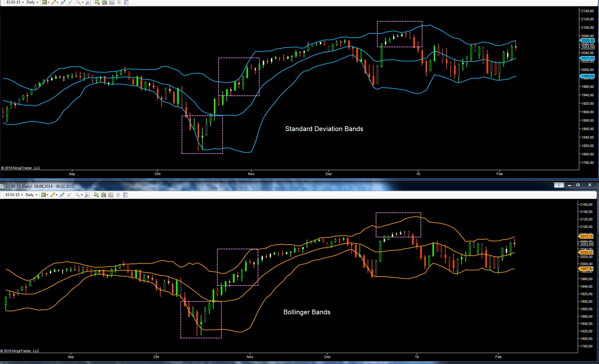Activate the cursor pointer tool
The height and width of the screenshot is (364, 599).
pos(78,2)
